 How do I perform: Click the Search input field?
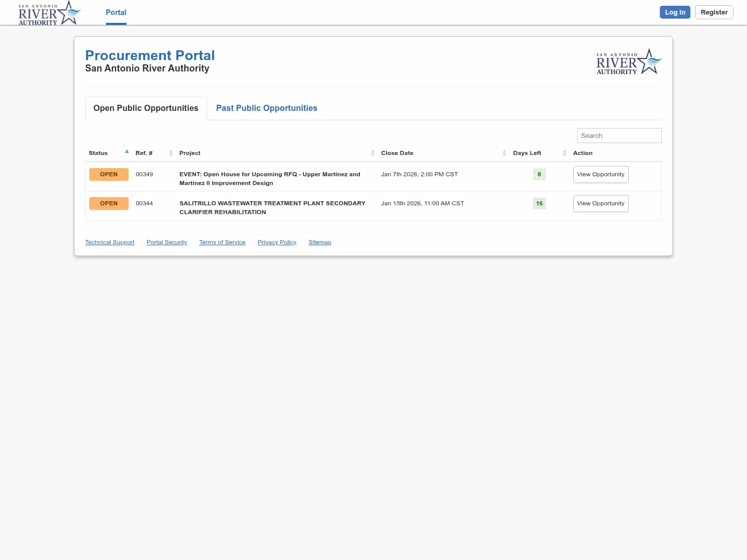pos(619,135)
